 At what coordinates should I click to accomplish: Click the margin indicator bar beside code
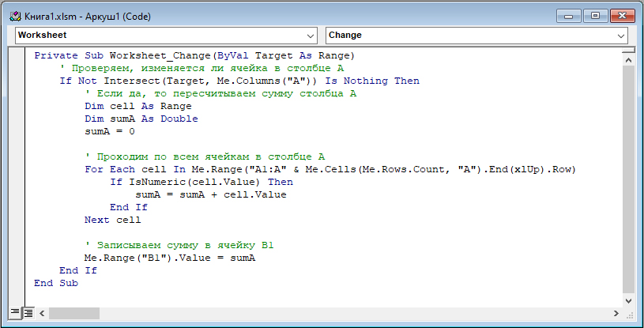pyautogui.click(x=17, y=178)
